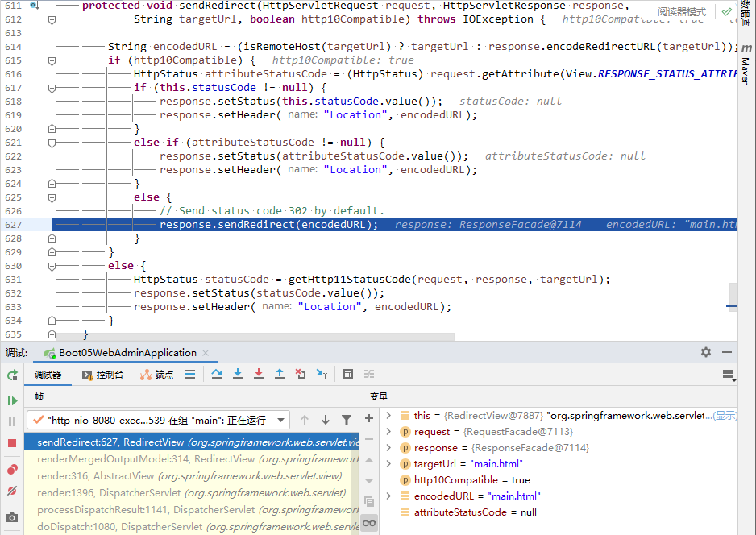Expand the targetUrl variable node
Image resolution: width=756 pixels, height=535 pixels.
pyautogui.click(x=389, y=463)
